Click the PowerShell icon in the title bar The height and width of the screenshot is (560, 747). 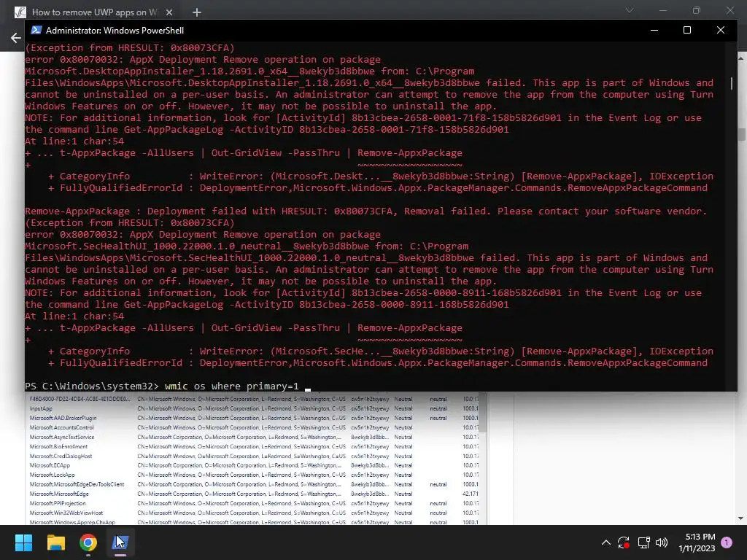click(36, 30)
